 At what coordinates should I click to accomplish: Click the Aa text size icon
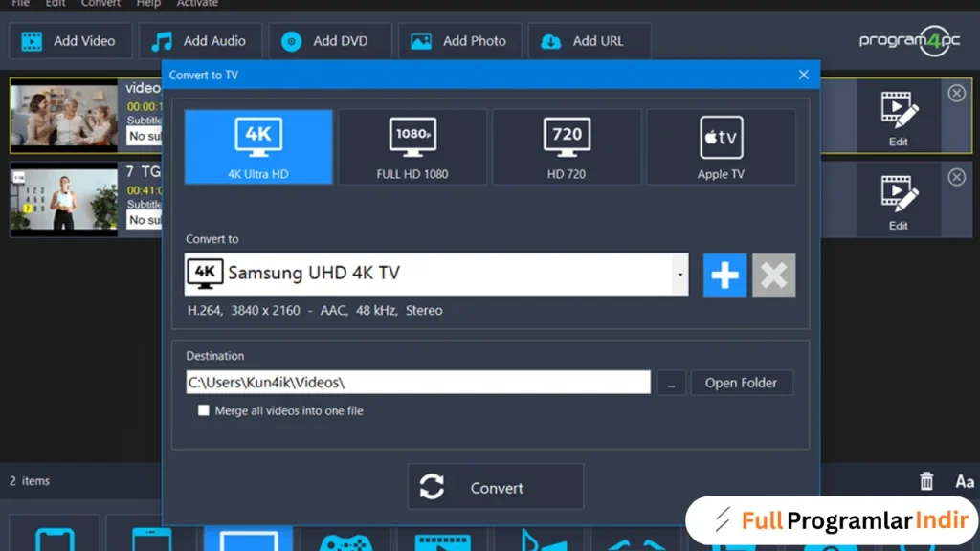point(965,482)
